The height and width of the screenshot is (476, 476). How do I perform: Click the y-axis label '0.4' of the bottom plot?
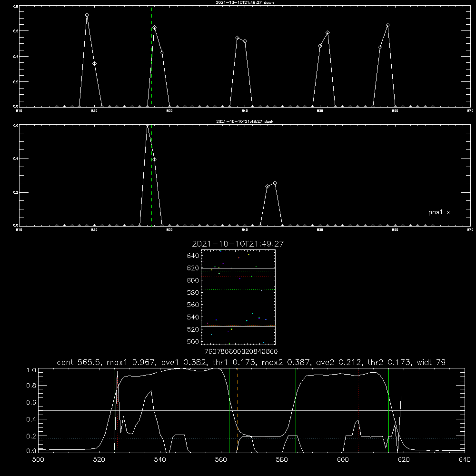point(31,419)
